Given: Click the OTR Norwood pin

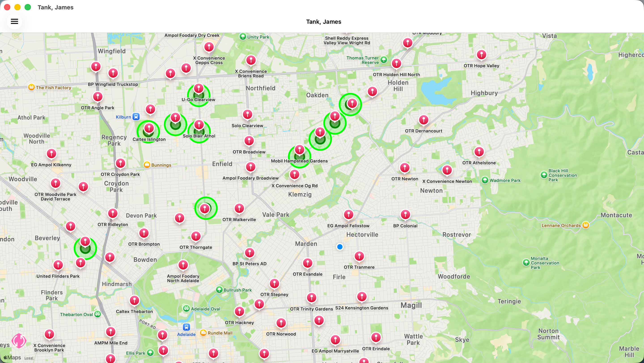Looking at the screenshot, I should coord(281,323).
